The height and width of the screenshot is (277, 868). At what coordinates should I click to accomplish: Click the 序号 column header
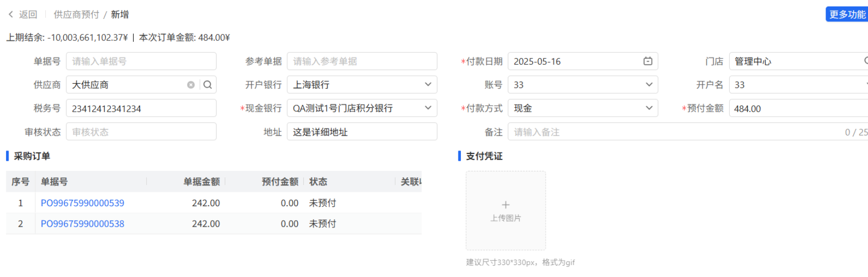20,181
